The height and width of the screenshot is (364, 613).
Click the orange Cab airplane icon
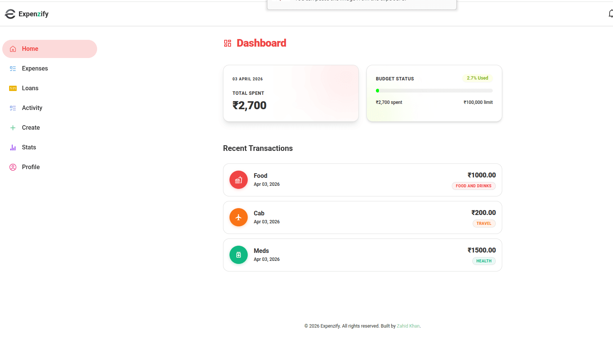click(239, 217)
